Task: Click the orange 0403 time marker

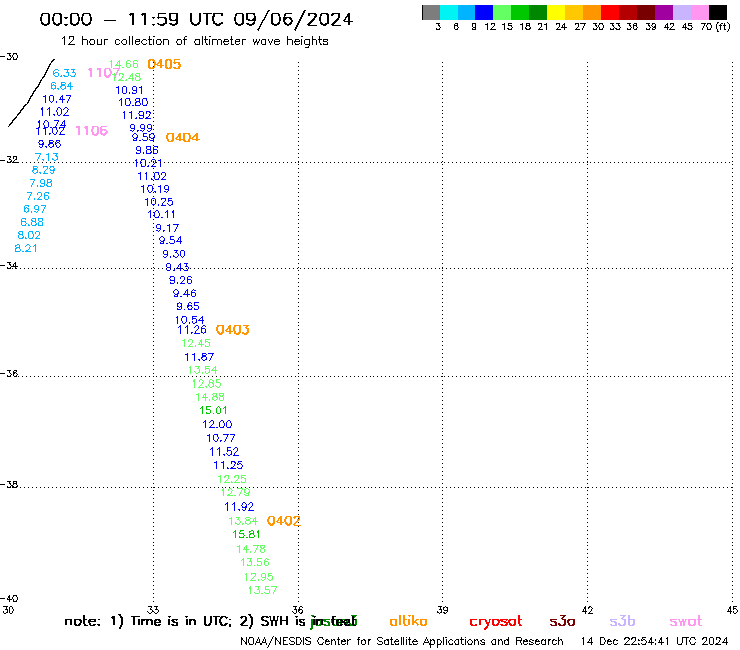Action: pyautogui.click(x=232, y=329)
